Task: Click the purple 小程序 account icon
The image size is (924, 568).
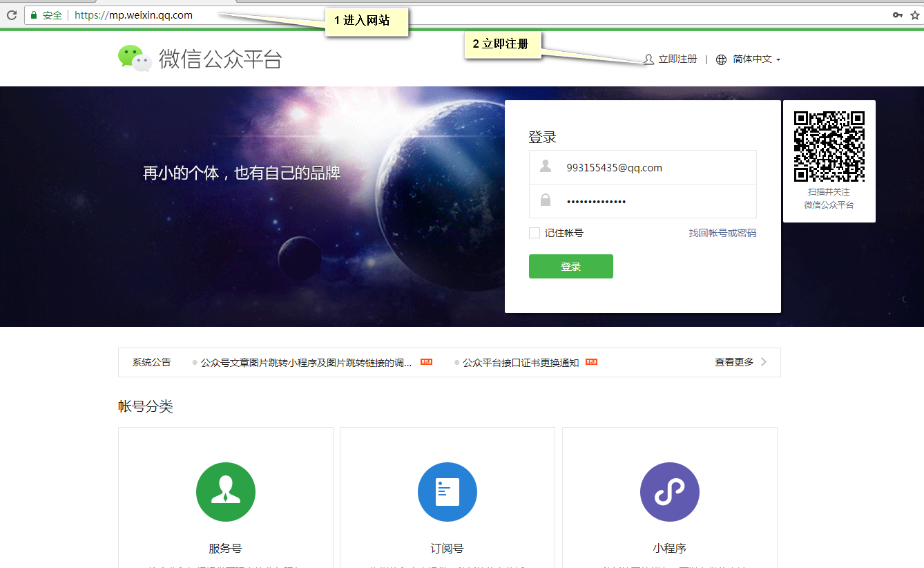Action: (x=670, y=492)
